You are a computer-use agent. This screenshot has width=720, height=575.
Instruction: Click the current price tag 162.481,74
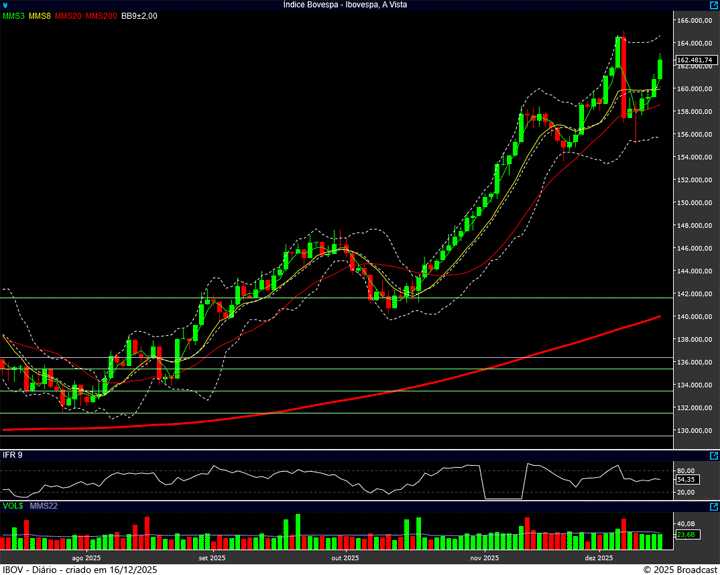(695, 60)
